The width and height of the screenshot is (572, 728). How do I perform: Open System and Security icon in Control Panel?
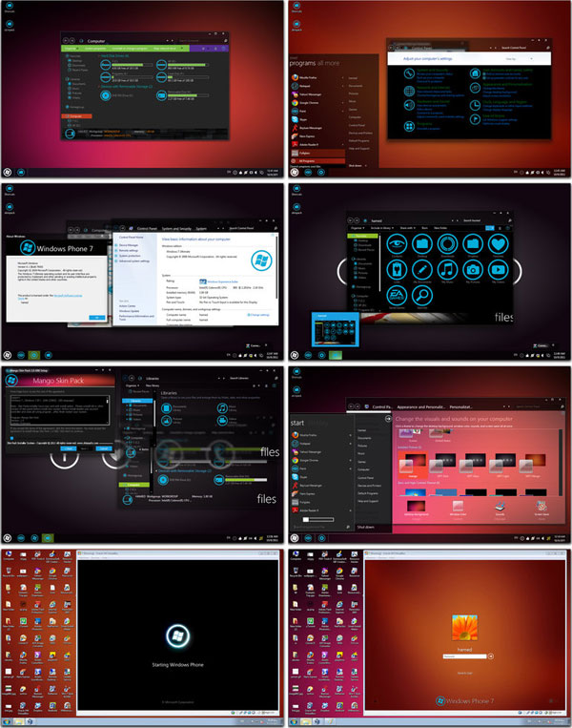click(x=409, y=73)
